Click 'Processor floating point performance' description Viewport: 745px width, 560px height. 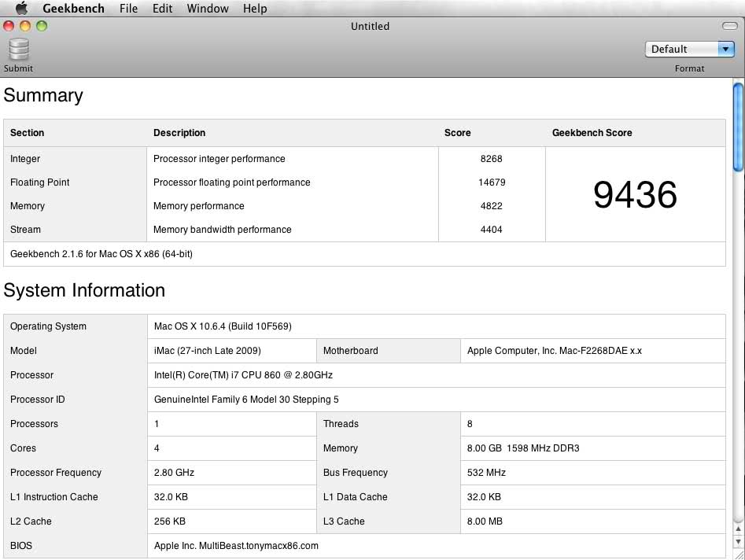(231, 182)
